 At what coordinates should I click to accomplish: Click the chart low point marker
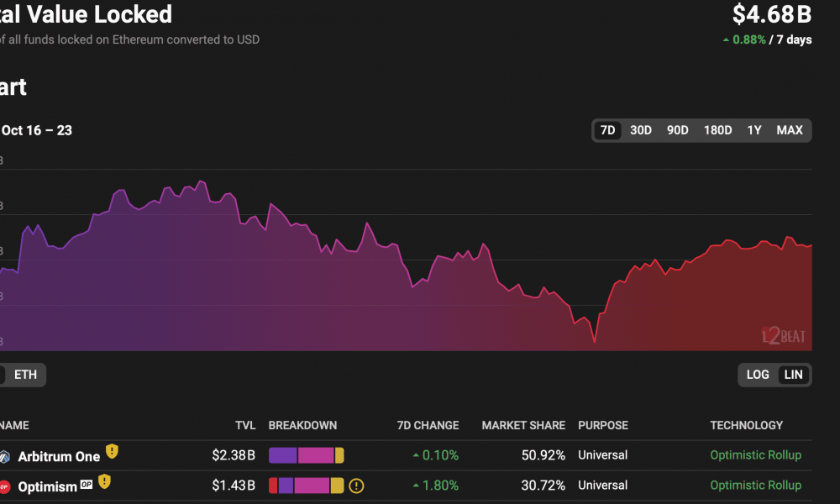[595, 341]
